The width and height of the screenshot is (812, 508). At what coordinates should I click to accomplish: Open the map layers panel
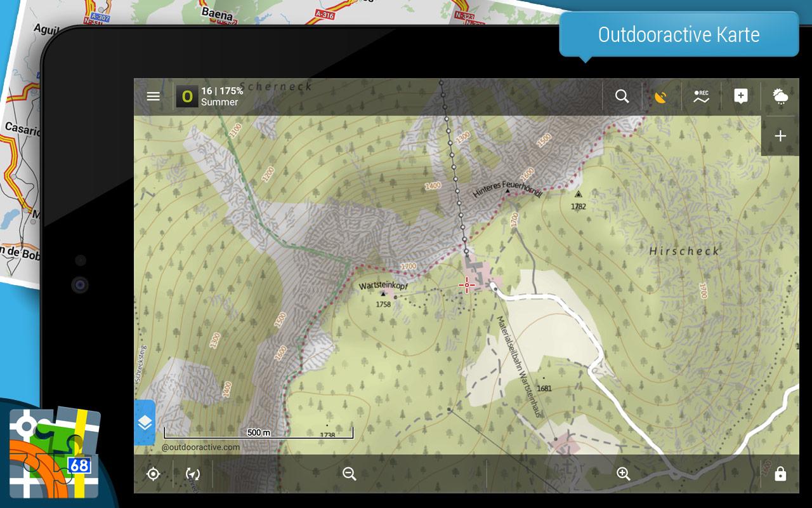click(x=145, y=422)
